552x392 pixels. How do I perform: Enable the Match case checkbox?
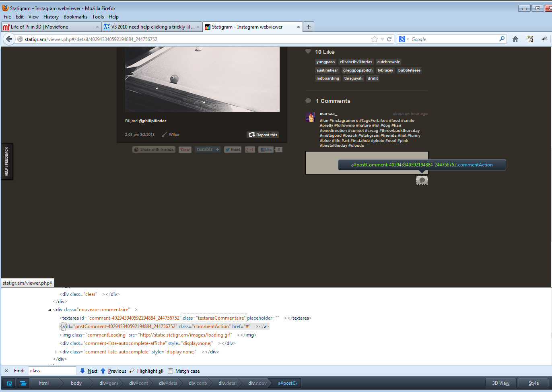(x=171, y=371)
